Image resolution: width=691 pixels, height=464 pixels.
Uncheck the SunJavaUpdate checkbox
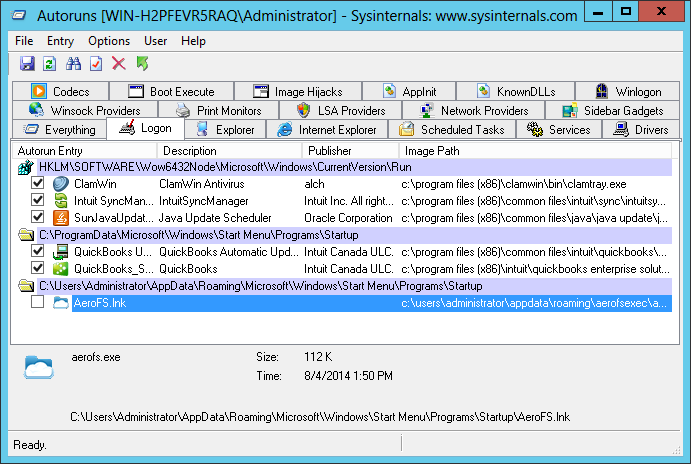(38, 217)
